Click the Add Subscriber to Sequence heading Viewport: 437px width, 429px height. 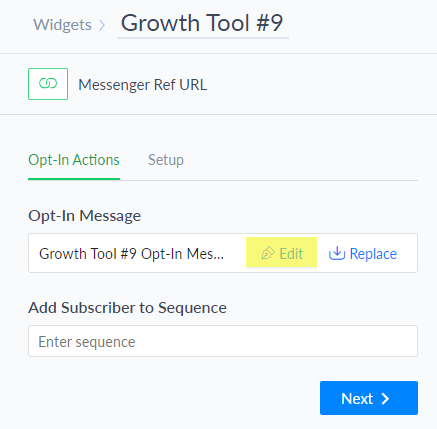pos(127,307)
